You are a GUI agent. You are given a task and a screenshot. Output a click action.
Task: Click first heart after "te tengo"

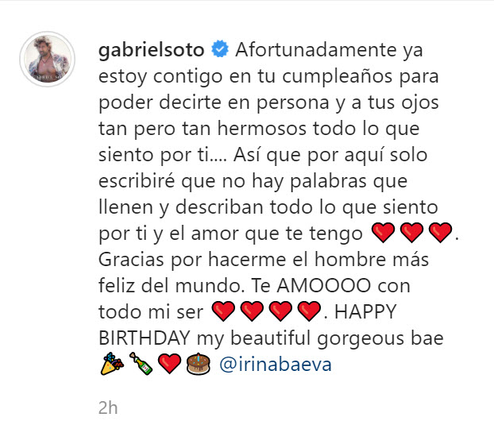pos(383,233)
